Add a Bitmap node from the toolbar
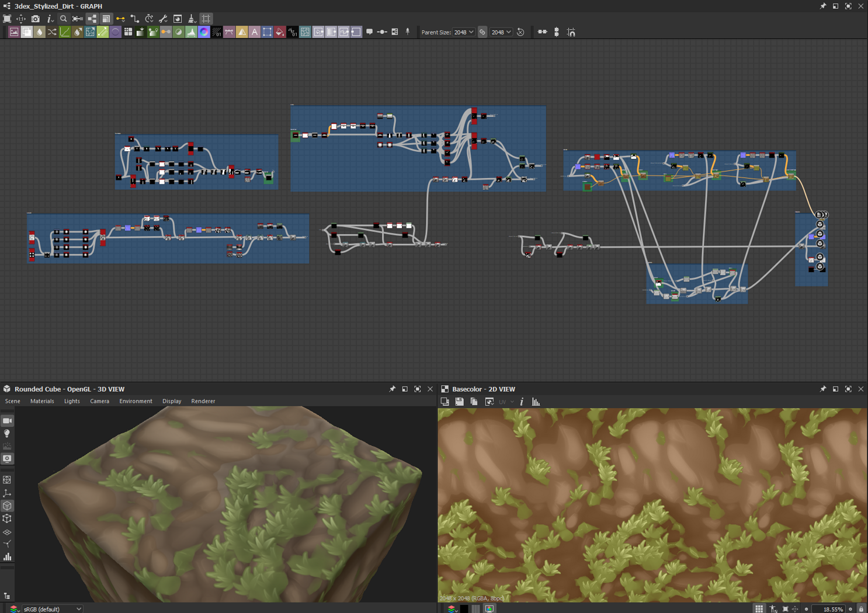Viewport: 868px width, 613px height. point(14,32)
